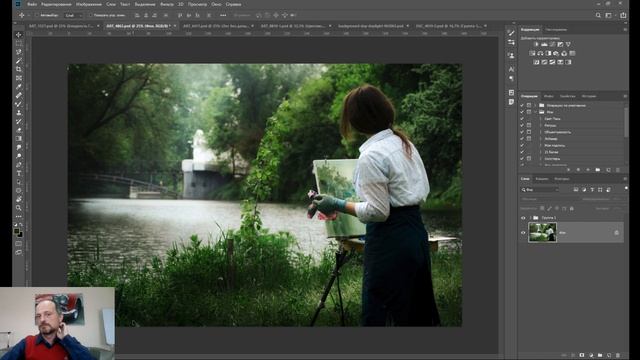Screen dimensions: 640x360
Task: Toggle checkmark for Операции по умолчанию set
Action: tap(522, 105)
